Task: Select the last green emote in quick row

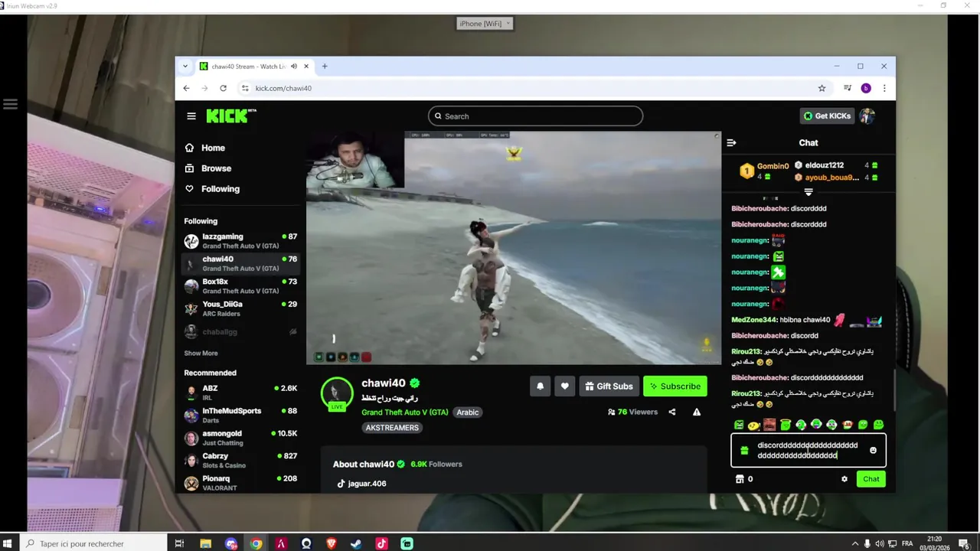Action: tap(878, 425)
